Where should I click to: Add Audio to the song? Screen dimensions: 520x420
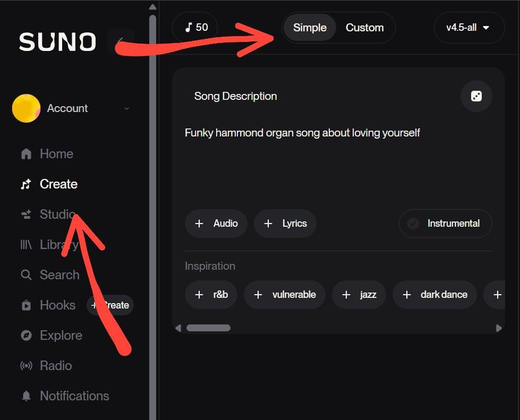pyautogui.click(x=216, y=224)
